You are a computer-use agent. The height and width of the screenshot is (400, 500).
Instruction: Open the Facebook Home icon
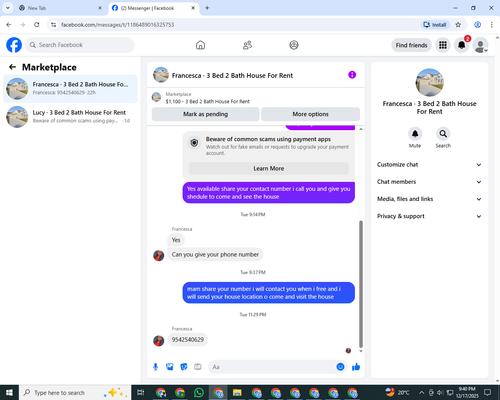200,45
